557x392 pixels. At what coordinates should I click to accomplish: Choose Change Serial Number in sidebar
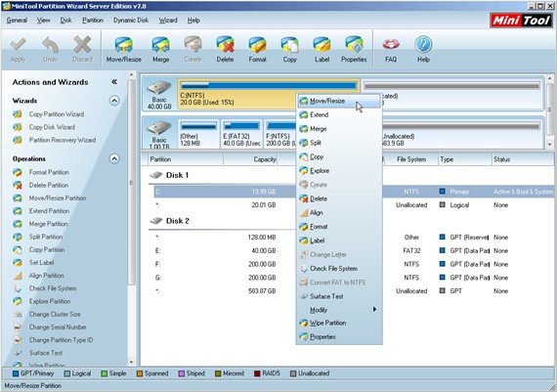(58, 327)
